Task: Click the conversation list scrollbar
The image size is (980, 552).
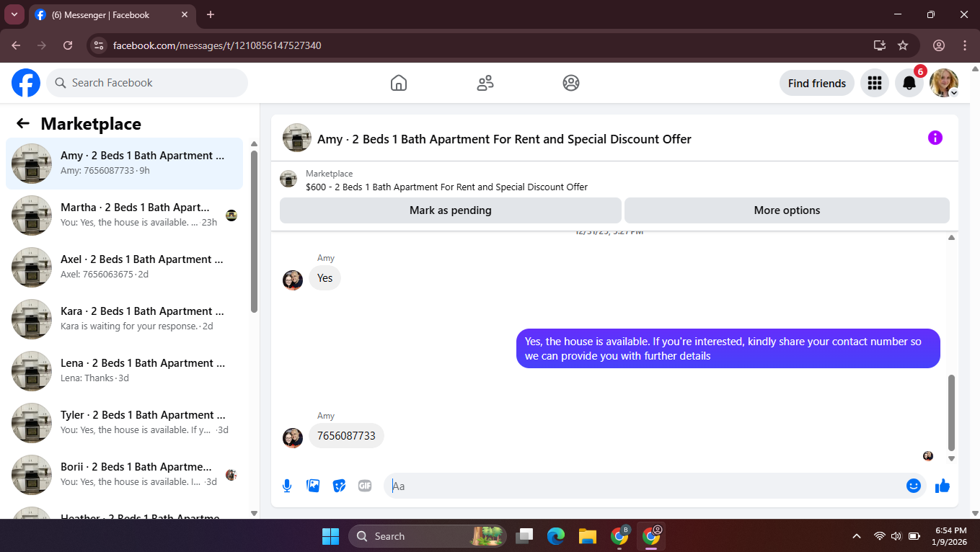Action: click(x=254, y=231)
